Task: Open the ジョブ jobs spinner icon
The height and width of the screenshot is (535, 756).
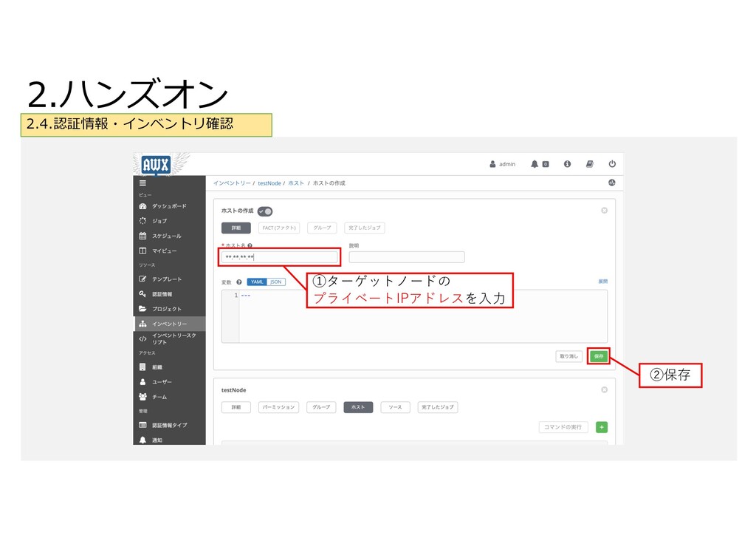Action: [x=142, y=221]
